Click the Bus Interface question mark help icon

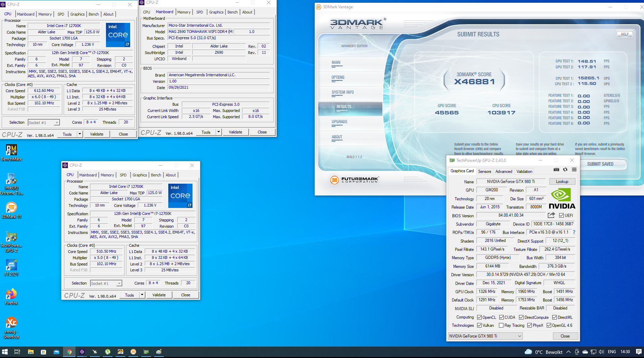[x=574, y=232]
